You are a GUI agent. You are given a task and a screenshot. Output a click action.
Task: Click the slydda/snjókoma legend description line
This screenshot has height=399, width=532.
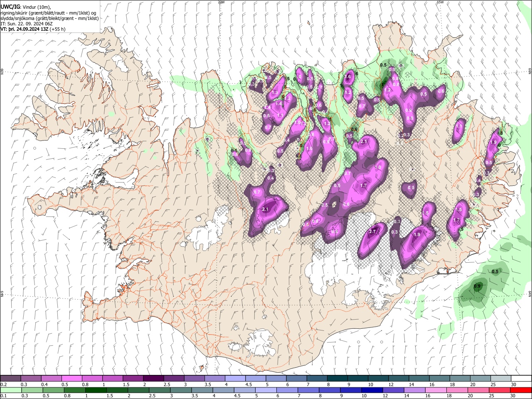pos(49,18)
